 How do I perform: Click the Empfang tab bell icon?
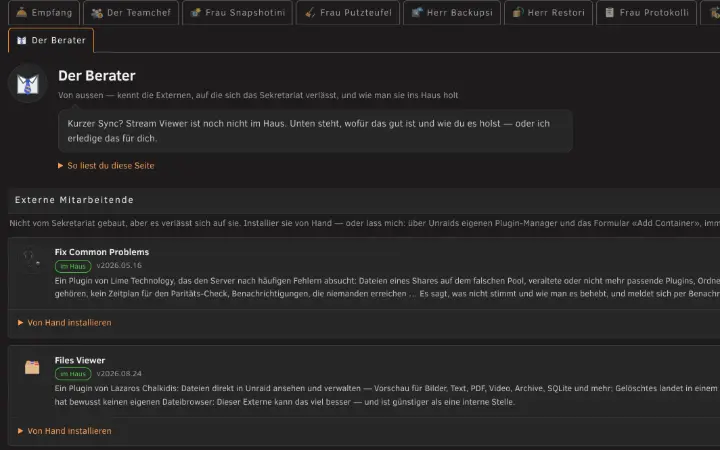tap(22, 12)
